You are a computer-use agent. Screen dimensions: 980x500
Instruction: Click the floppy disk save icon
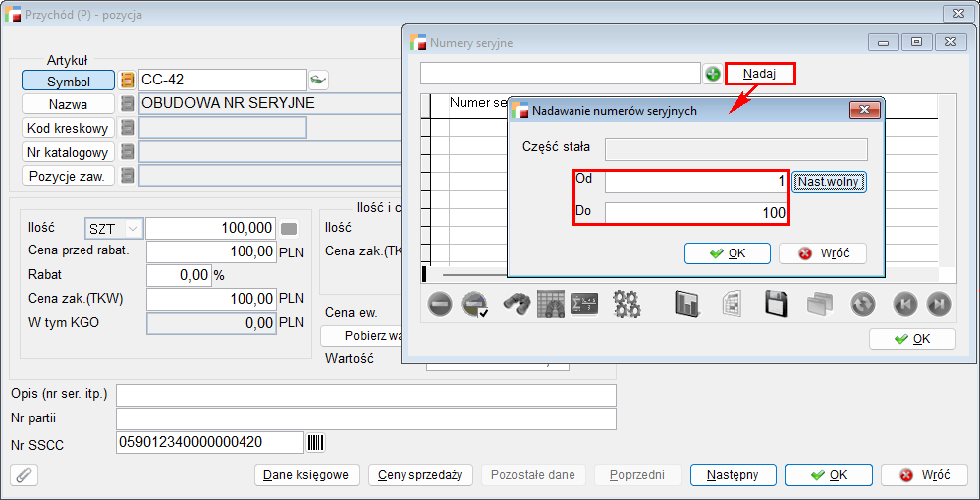776,304
